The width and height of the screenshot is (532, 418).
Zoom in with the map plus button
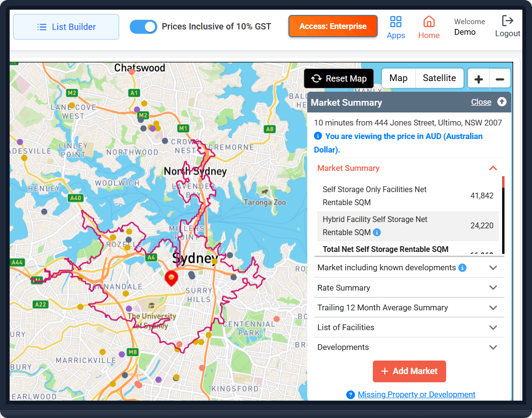pyautogui.click(x=478, y=79)
